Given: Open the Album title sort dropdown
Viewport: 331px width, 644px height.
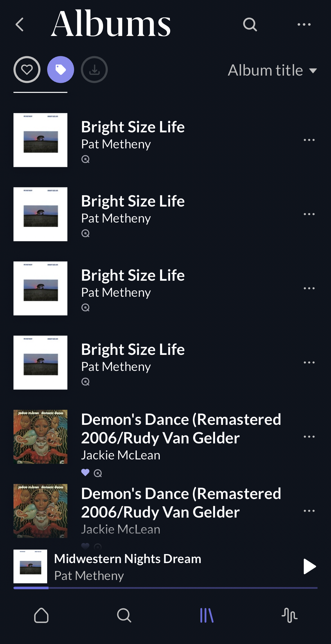Looking at the screenshot, I should 272,70.
